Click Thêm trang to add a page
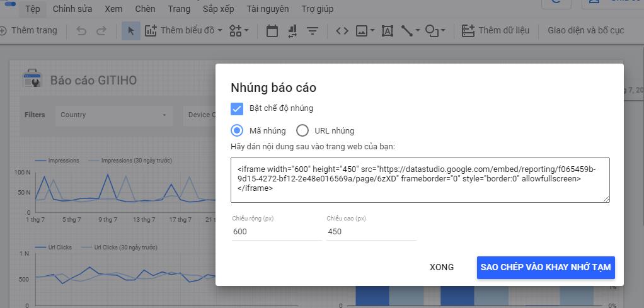The height and width of the screenshot is (308, 644). (x=28, y=30)
